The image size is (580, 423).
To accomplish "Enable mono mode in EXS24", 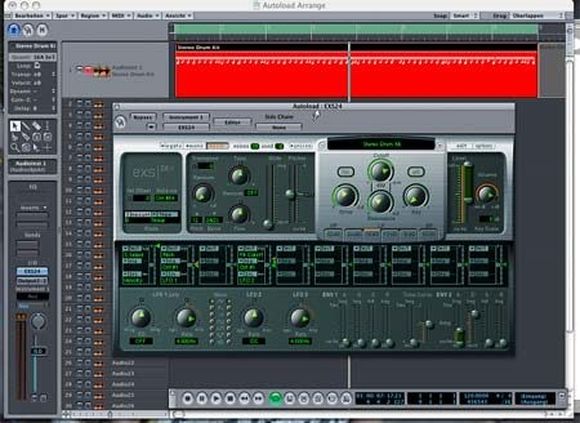I will (x=194, y=146).
